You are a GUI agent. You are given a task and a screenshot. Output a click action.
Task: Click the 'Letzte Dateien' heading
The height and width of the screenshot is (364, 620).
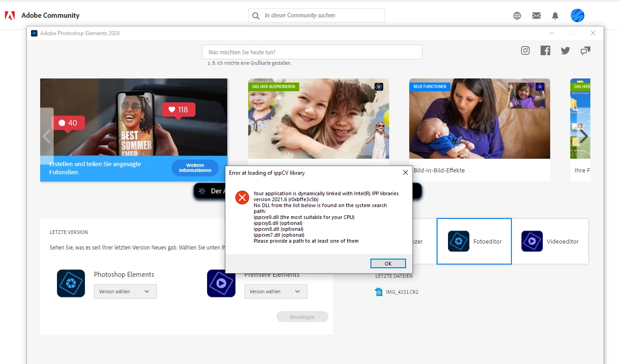coord(394,276)
